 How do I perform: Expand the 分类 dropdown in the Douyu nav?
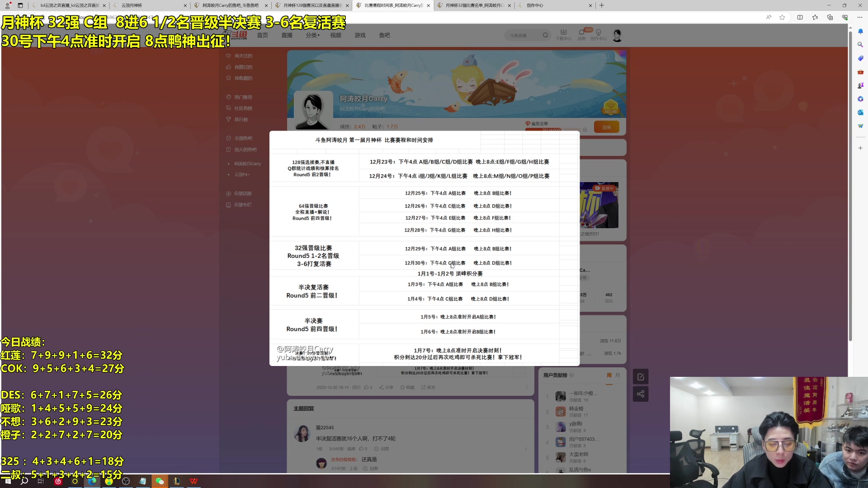click(312, 35)
